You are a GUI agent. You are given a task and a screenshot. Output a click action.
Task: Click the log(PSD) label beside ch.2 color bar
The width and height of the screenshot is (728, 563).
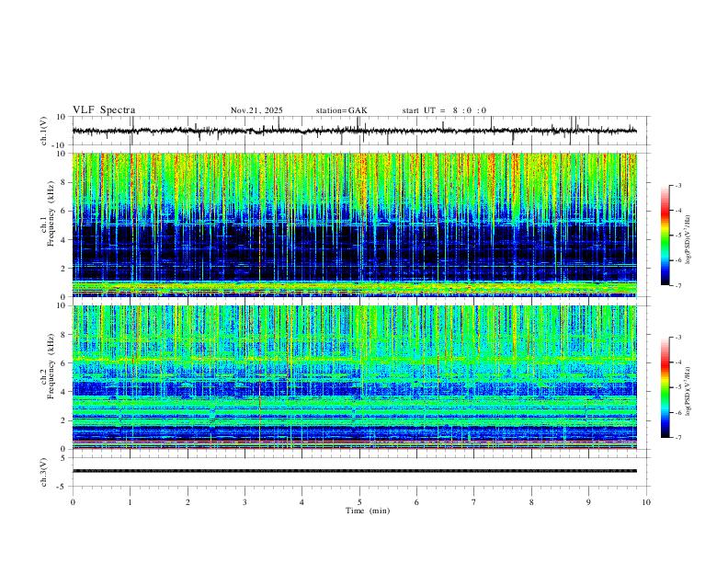point(688,391)
